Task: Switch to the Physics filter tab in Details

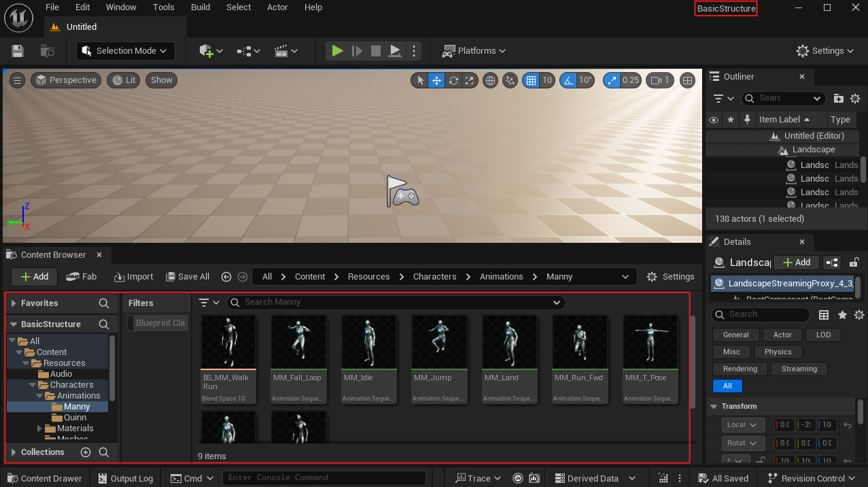Action: pyautogui.click(x=778, y=352)
